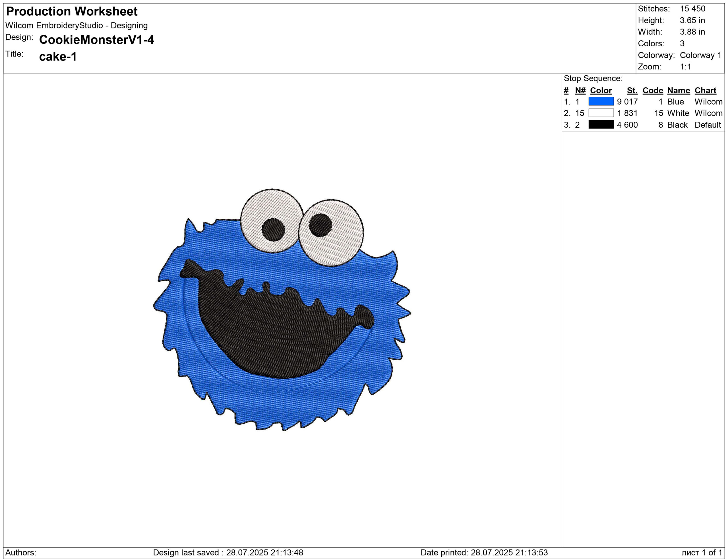The height and width of the screenshot is (560, 728).
Task: Click the black color swatch
Action: point(601,125)
